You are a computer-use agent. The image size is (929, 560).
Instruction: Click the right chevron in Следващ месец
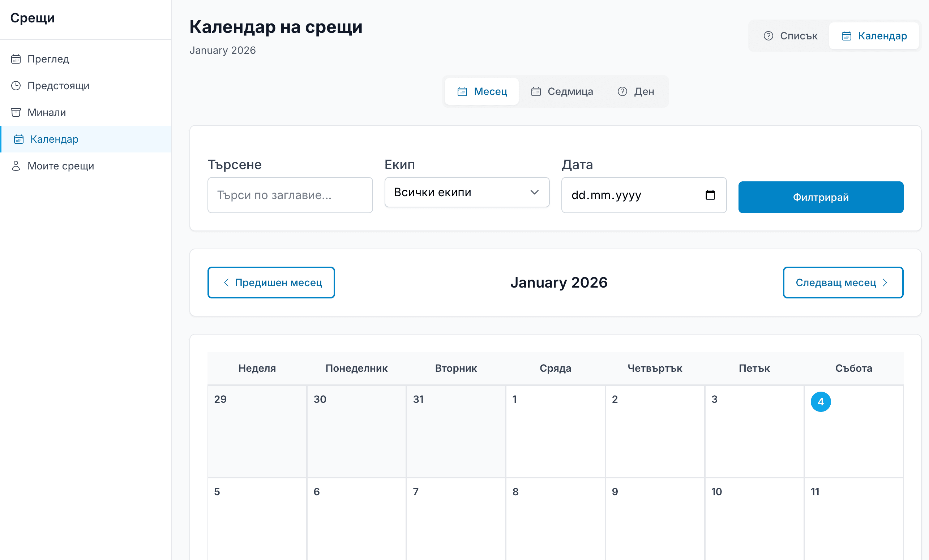[885, 282]
